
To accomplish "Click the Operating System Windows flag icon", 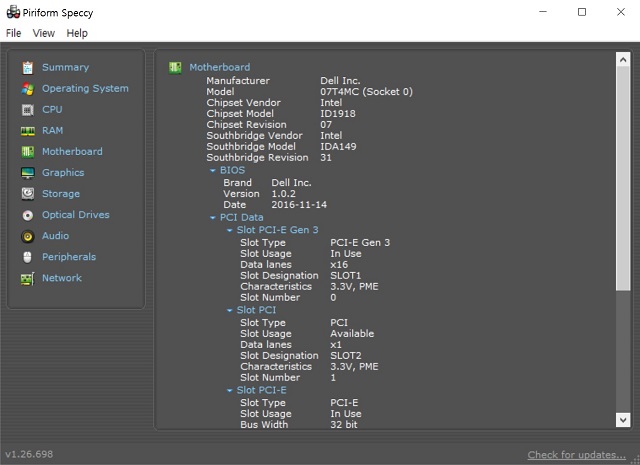I will [27, 89].
